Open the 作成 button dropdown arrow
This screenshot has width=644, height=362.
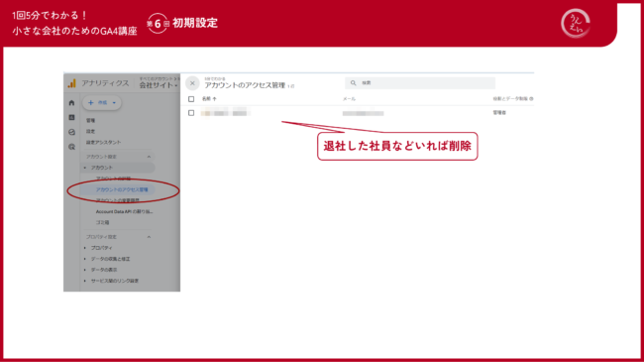click(114, 103)
